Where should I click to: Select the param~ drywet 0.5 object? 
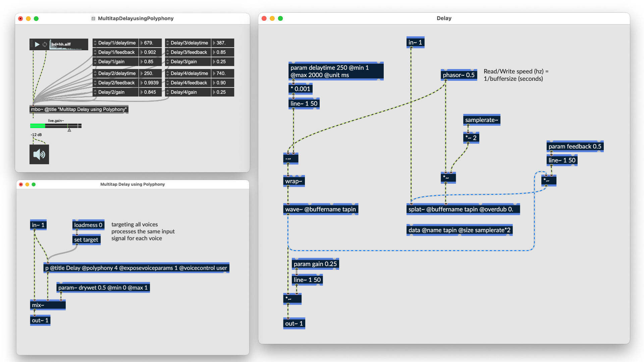[x=103, y=288]
